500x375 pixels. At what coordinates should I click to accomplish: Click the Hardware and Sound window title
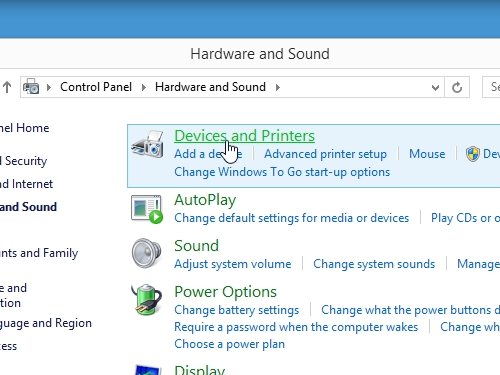click(260, 54)
